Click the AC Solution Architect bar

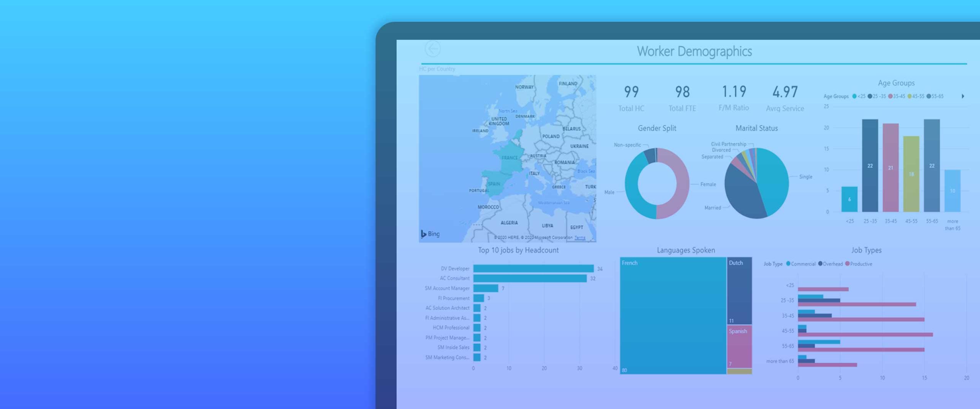pos(477,308)
